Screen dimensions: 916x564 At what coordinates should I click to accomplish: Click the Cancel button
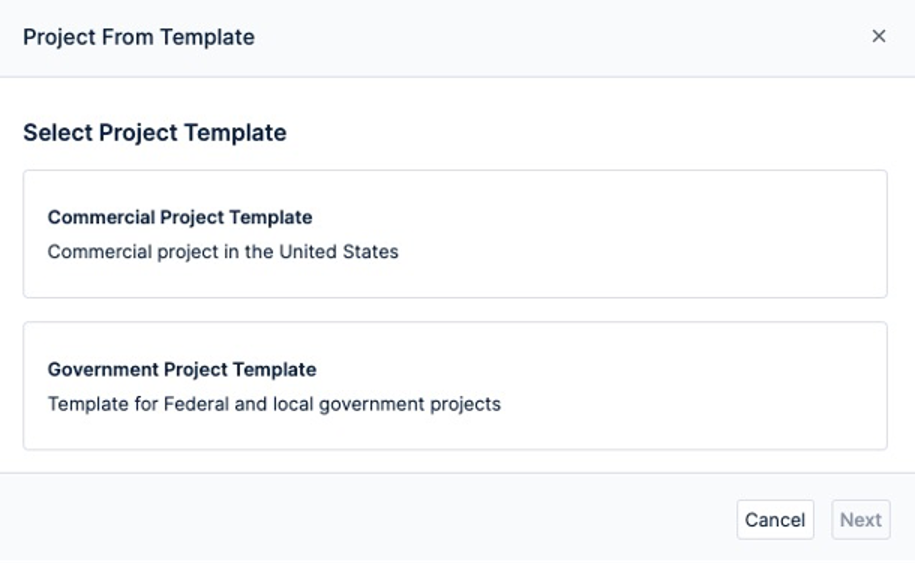(x=775, y=520)
